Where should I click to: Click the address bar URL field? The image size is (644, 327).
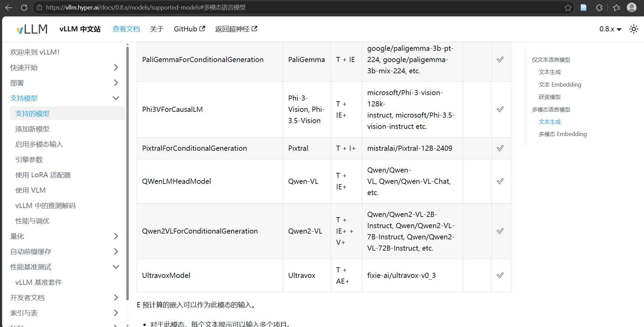click(x=304, y=8)
